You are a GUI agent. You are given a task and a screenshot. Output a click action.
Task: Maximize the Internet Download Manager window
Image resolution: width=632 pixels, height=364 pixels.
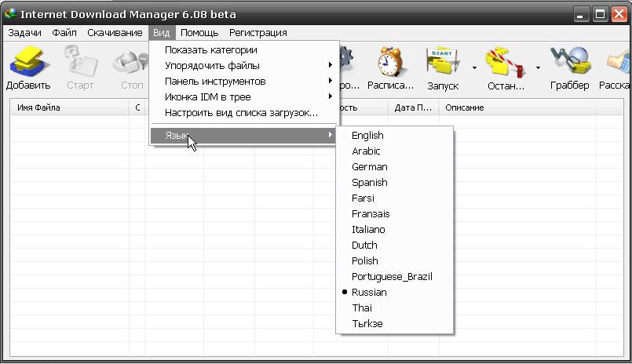point(600,14)
